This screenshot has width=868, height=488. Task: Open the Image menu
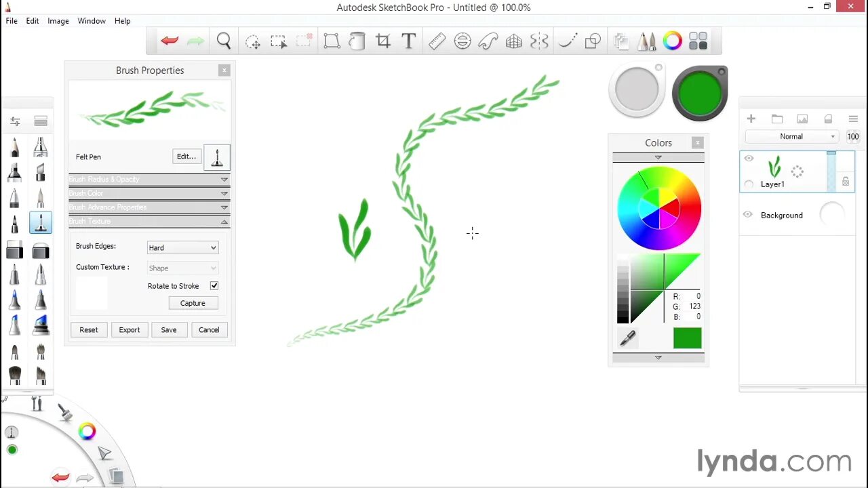coord(58,21)
